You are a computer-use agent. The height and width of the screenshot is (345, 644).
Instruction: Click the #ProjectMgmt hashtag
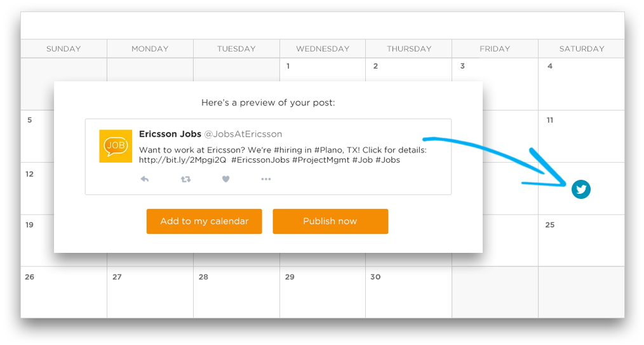(x=321, y=160)
